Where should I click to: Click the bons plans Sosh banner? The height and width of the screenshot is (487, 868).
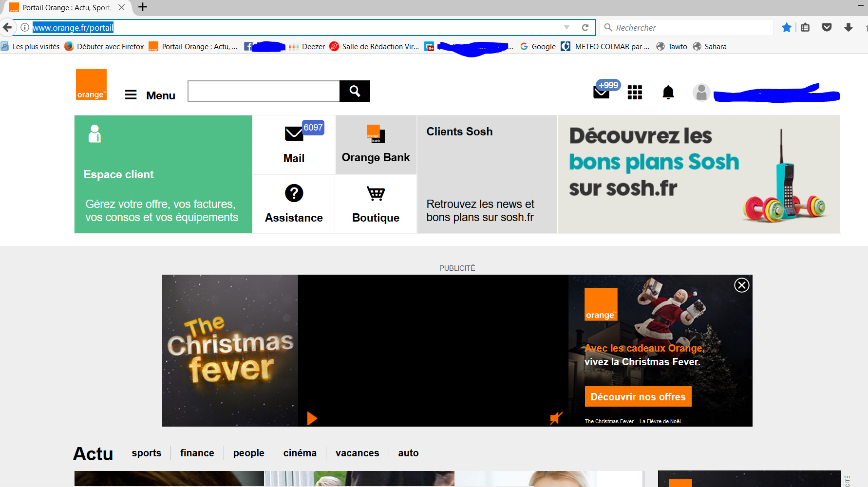tap(699, 174)
